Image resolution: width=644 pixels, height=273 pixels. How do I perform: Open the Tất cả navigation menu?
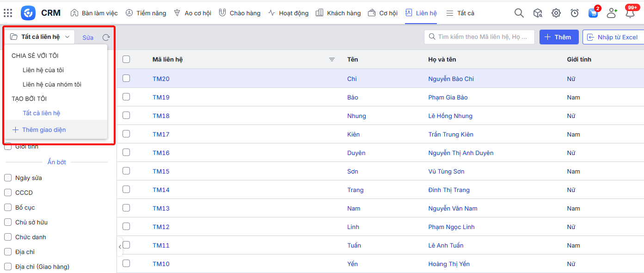tap(460, 13)
